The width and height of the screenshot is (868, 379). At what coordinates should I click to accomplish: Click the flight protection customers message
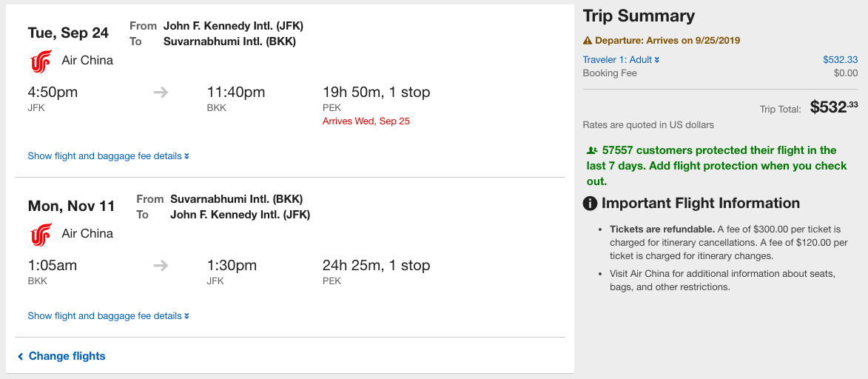click(716, 166)
